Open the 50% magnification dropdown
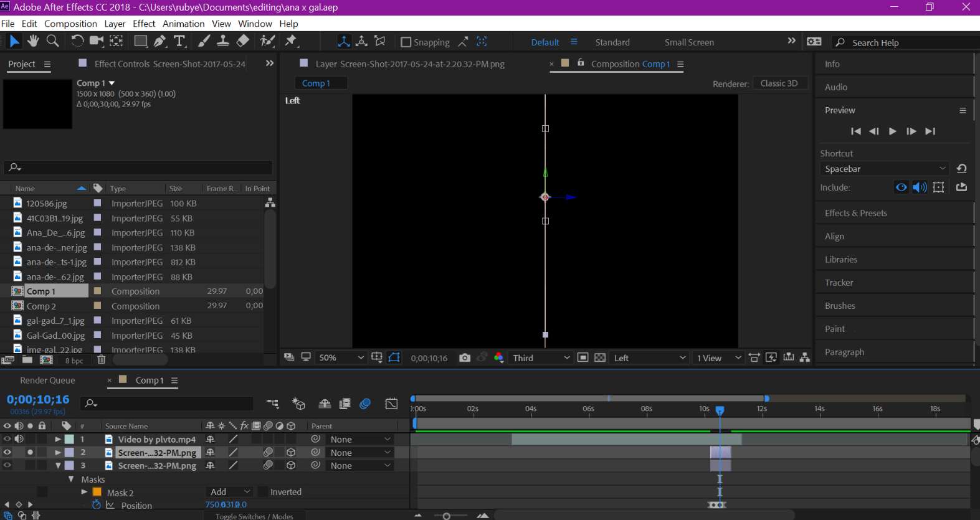 [x=341, y=357]
